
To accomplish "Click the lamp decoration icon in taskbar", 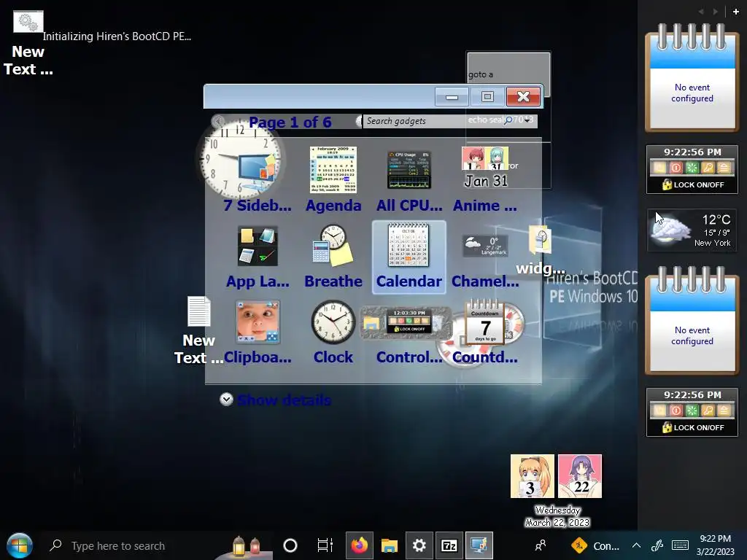I will coord(247,545).
